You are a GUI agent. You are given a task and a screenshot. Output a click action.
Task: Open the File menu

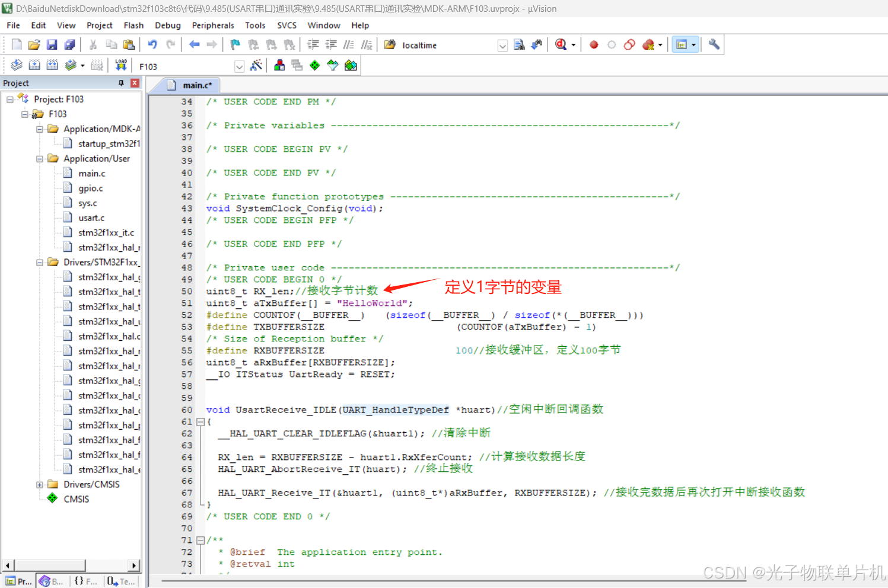13,25
